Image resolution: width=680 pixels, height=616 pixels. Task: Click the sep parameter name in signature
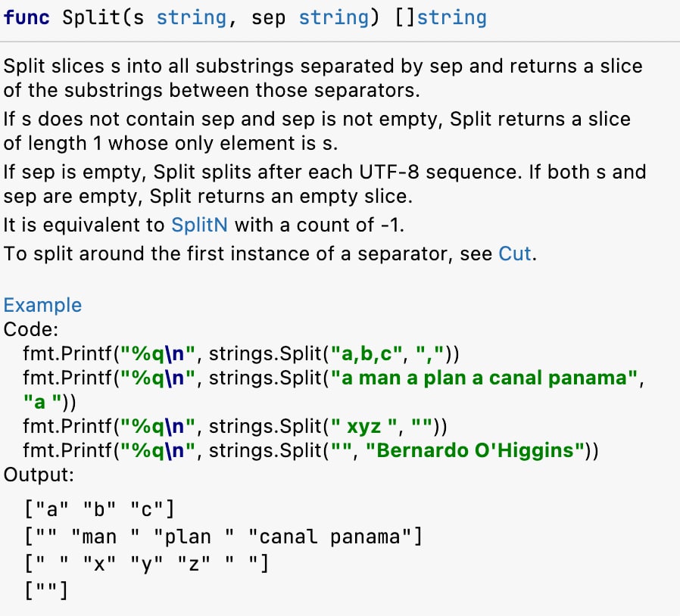pos(269,19)
